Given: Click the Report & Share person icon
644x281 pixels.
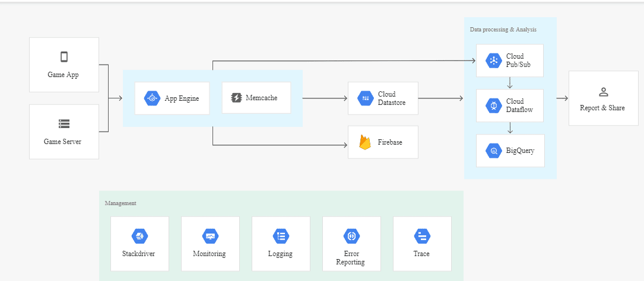Looking at the screenshot, I should 603,92.
